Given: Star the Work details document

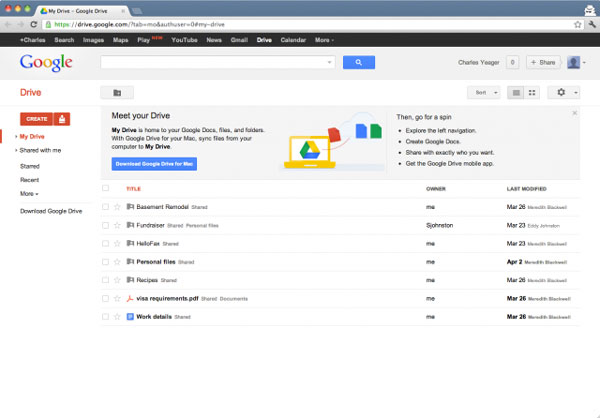Looking at the screenshot, I should tap(117, 317).
